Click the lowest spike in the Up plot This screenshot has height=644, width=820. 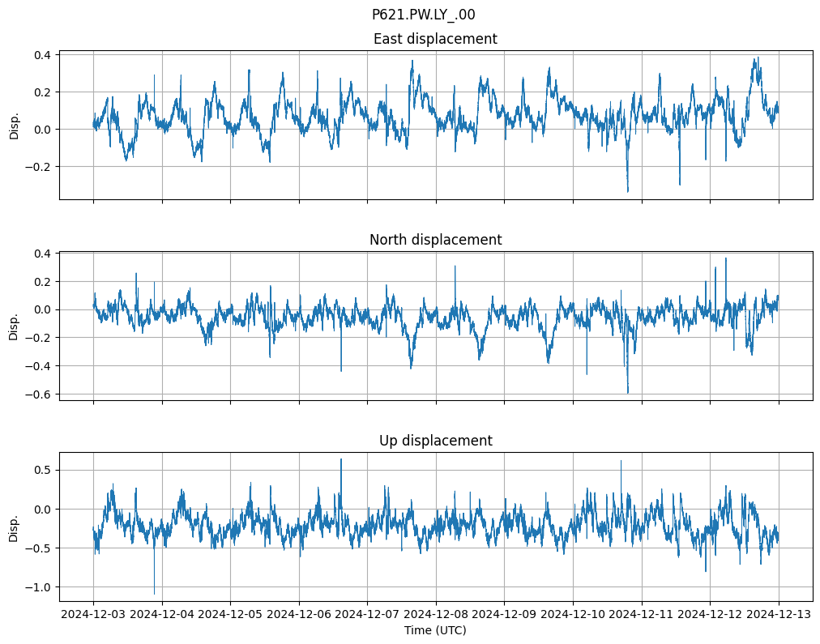[x=154, y=593]
